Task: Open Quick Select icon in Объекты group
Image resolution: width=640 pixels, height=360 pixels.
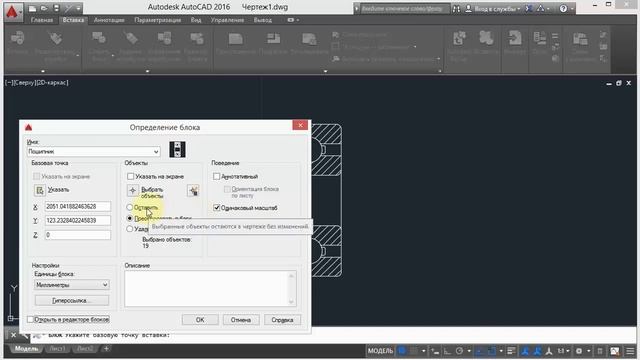Action: coord(193,190)
